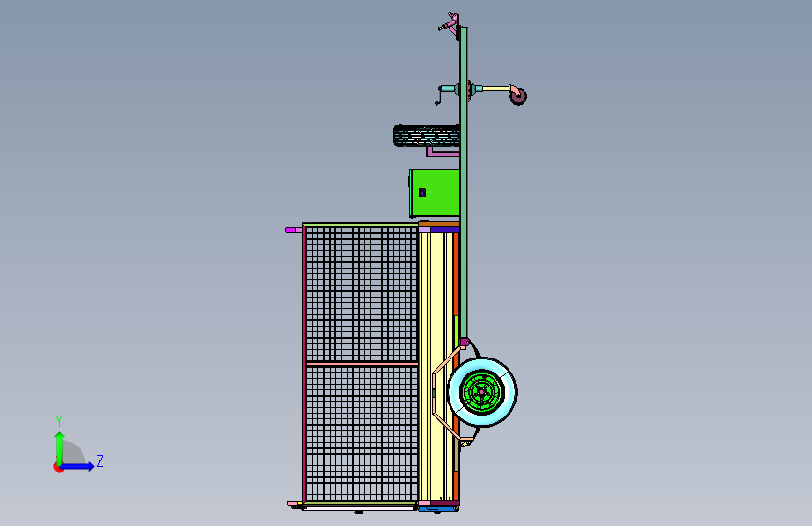Click the green Y axis arrow of triad
This screenshot has width=812, height=526.
[x=60, y=447]
